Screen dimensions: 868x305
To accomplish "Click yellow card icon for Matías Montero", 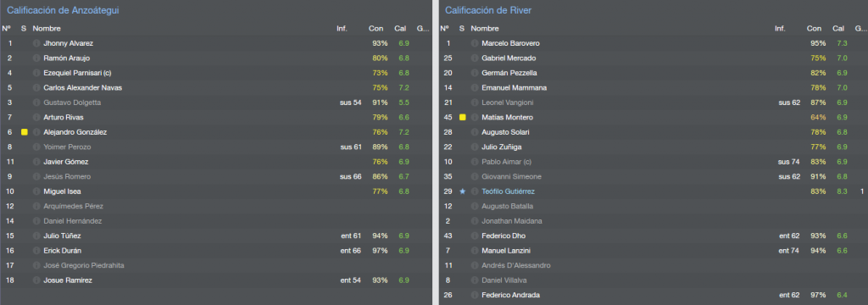I will tap(462, 118).
